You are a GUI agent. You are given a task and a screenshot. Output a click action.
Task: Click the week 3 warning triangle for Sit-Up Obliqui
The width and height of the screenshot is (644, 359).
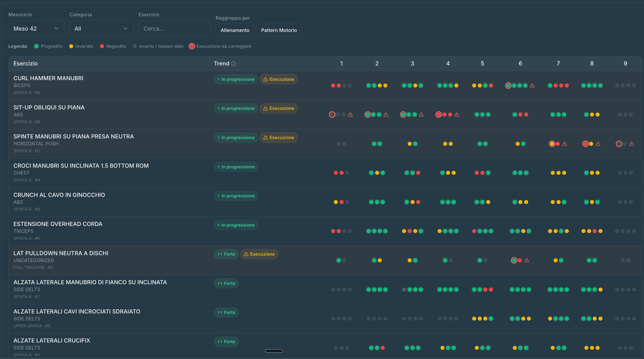point(421,115)
